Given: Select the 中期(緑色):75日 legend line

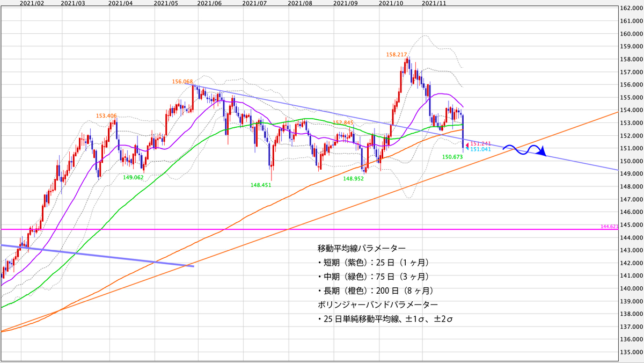Looking at the screenshot, I should click(373, 277).
